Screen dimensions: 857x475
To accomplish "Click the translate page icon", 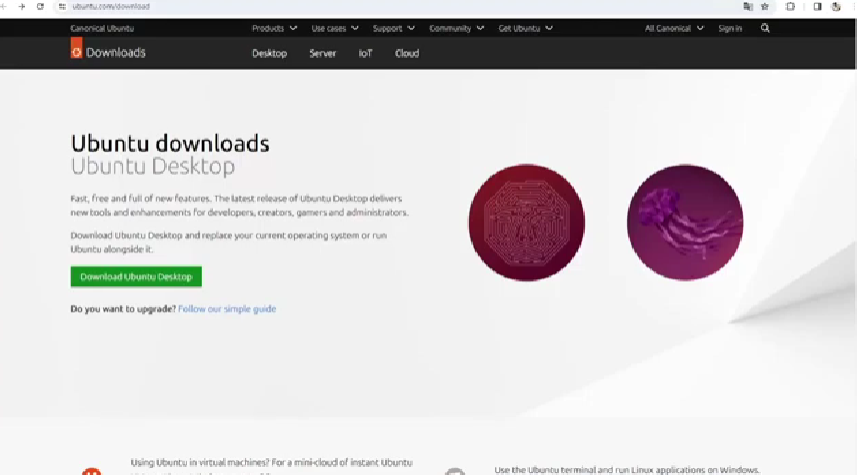I will [x=748, y=7].
